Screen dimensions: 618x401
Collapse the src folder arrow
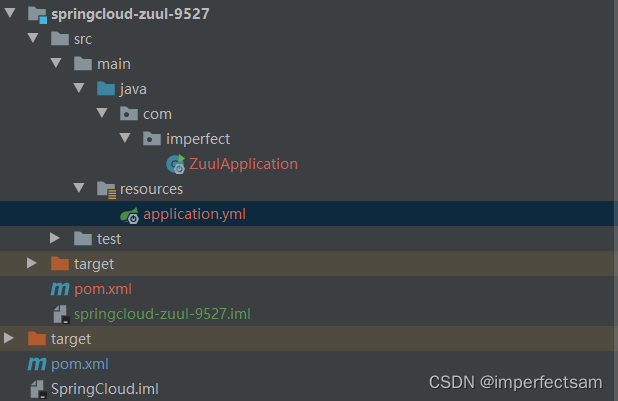pos(33,38)
